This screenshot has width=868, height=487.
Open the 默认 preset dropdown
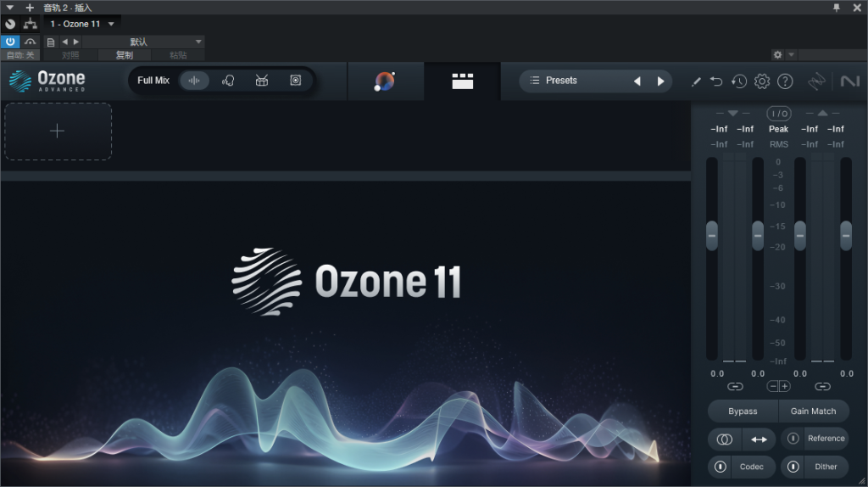[x=143, y=42]
